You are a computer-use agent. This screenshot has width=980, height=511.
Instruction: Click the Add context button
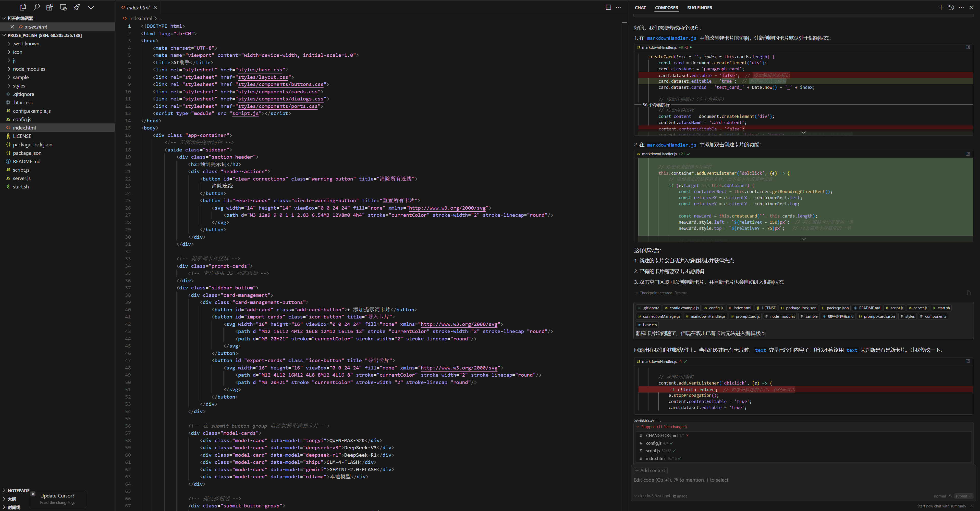point(650,470)
